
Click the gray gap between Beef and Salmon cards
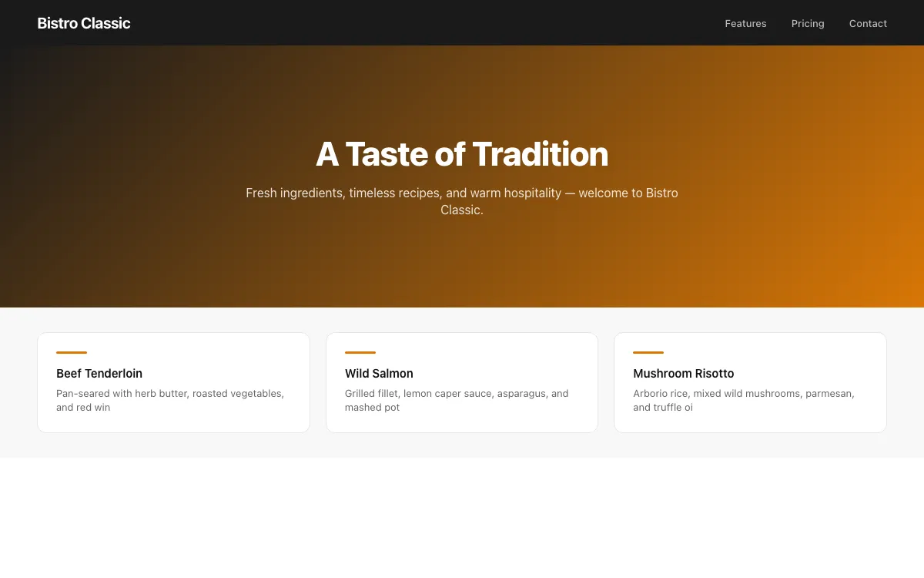(318, 382)
